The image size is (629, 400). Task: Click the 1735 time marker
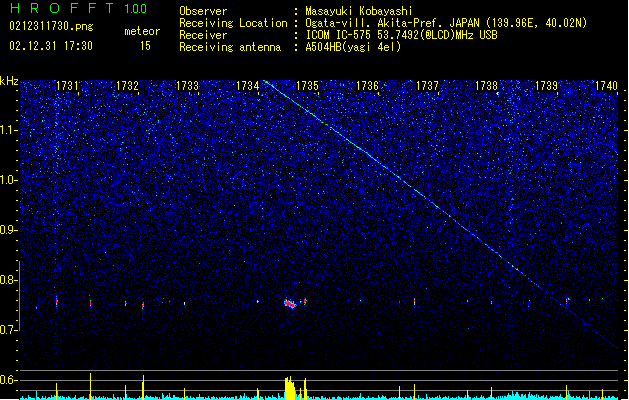(x=307, y=86)
